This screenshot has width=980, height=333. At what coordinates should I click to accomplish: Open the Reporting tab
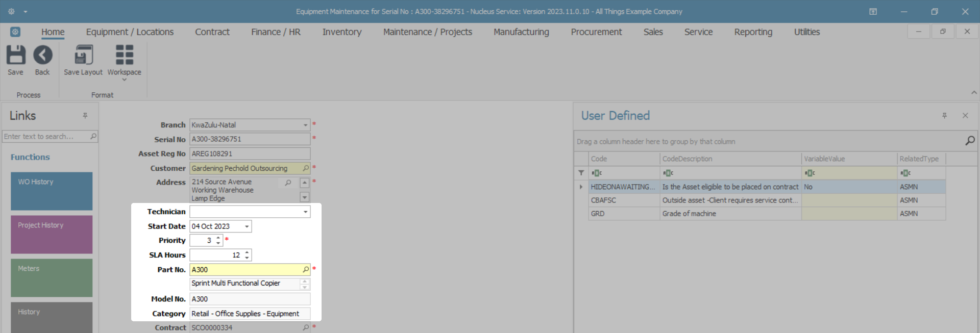753,32
